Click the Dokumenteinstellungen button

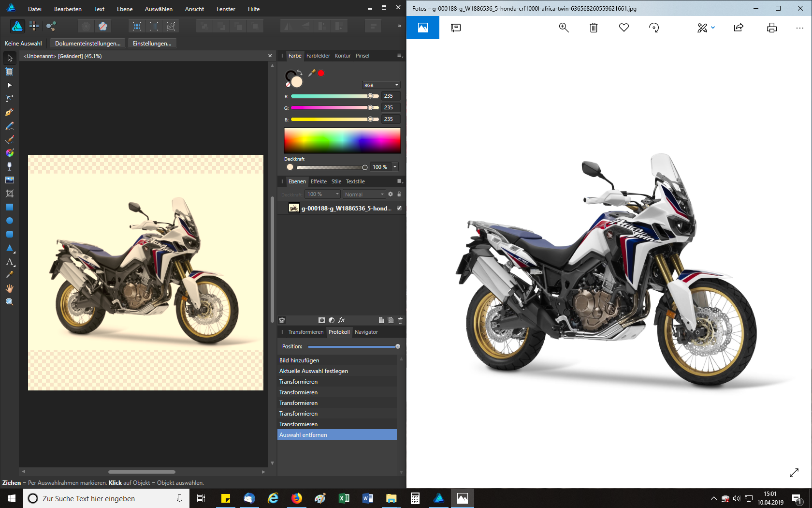click(88, 44)
